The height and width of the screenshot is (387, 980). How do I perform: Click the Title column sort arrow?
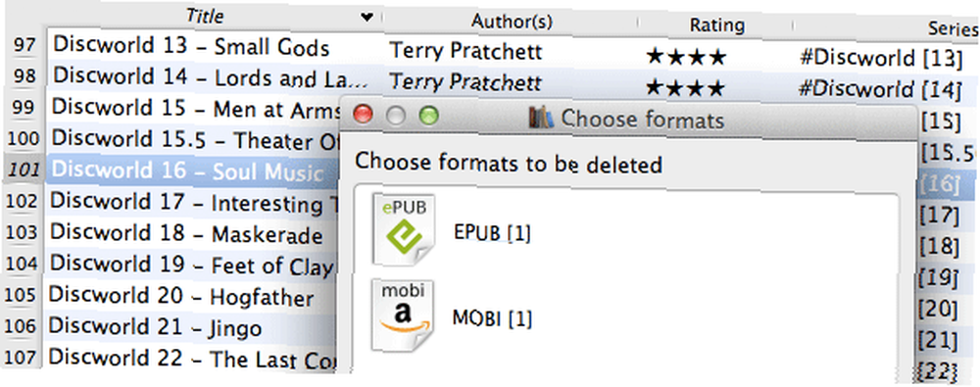367,17
